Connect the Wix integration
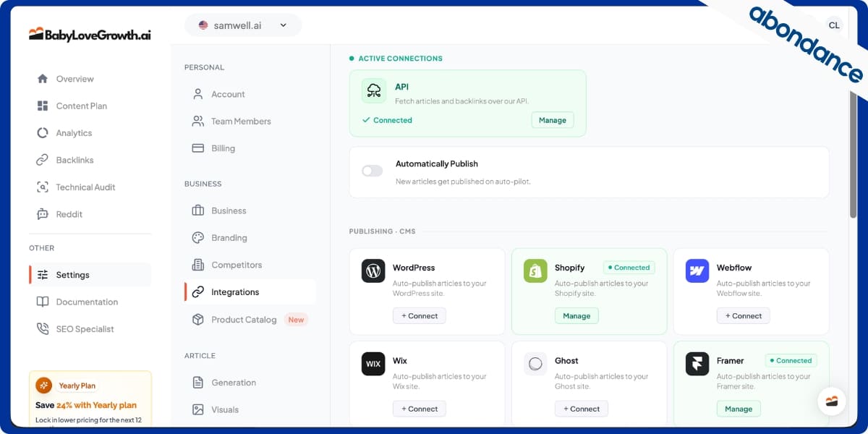The height and width of the screenshot is (434, 868). pyautogui.click(x=420, y=409)
